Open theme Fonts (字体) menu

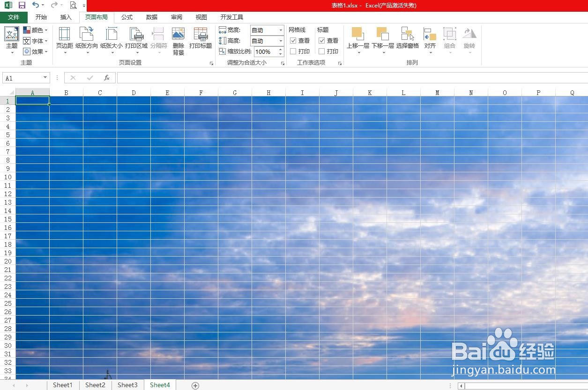[36, 41]
